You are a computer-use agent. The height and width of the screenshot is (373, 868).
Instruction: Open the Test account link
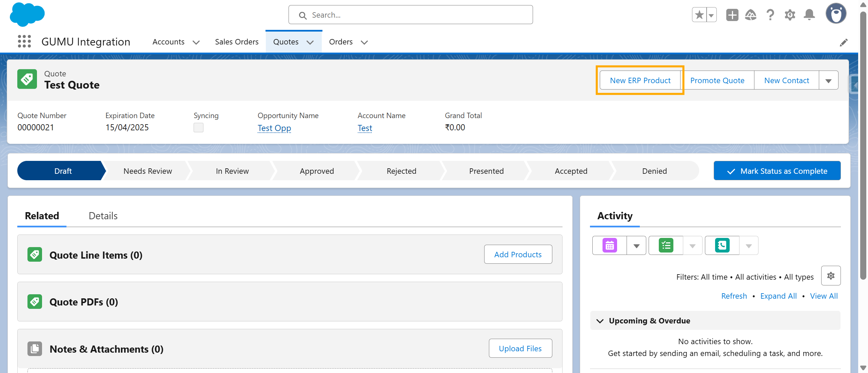pyautogui.click(x=365, y=128)
